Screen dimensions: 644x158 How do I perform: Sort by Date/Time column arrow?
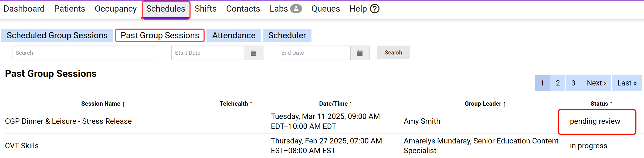351,104
